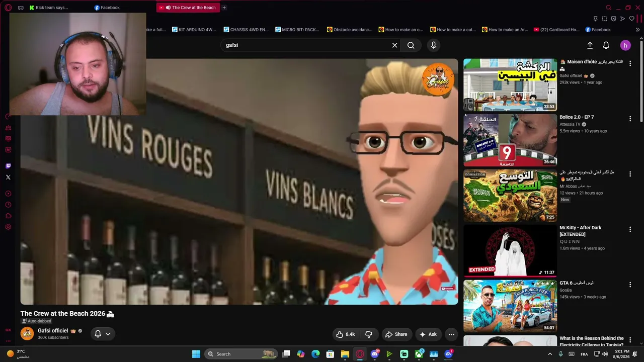
Task: Click the Ask button below the video
Action: [x=428, y=334]
